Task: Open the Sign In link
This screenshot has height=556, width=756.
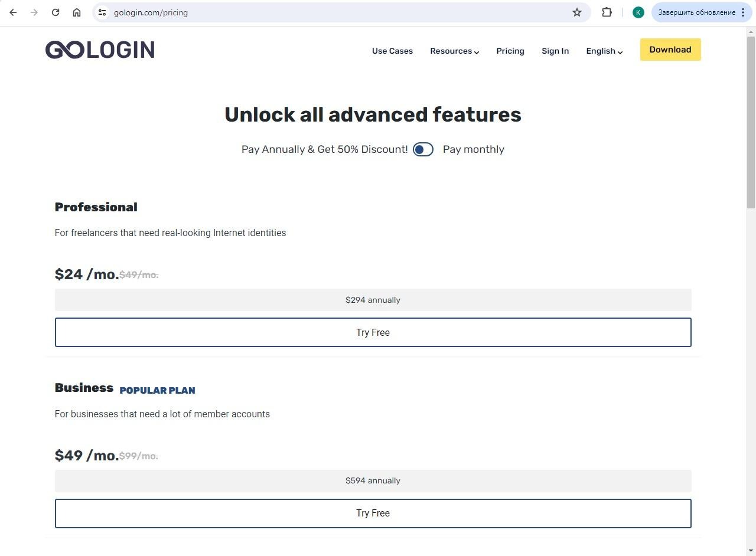Action: 555,51
